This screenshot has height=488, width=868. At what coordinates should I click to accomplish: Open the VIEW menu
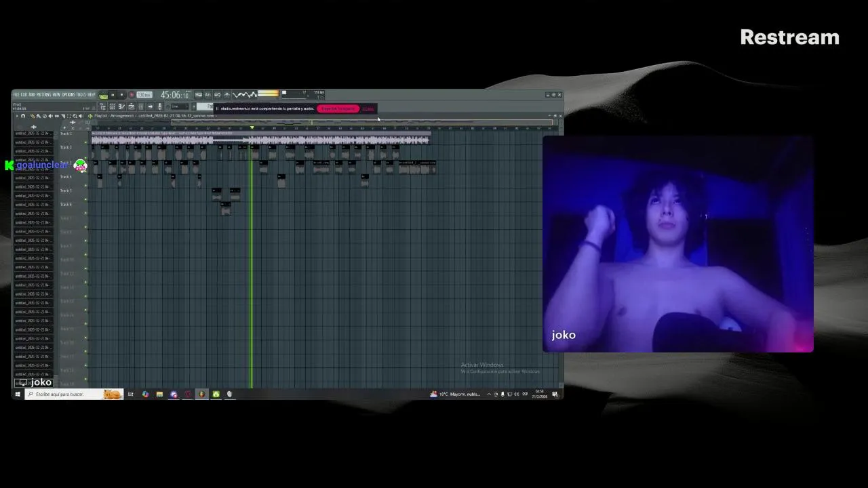(56, 95)
